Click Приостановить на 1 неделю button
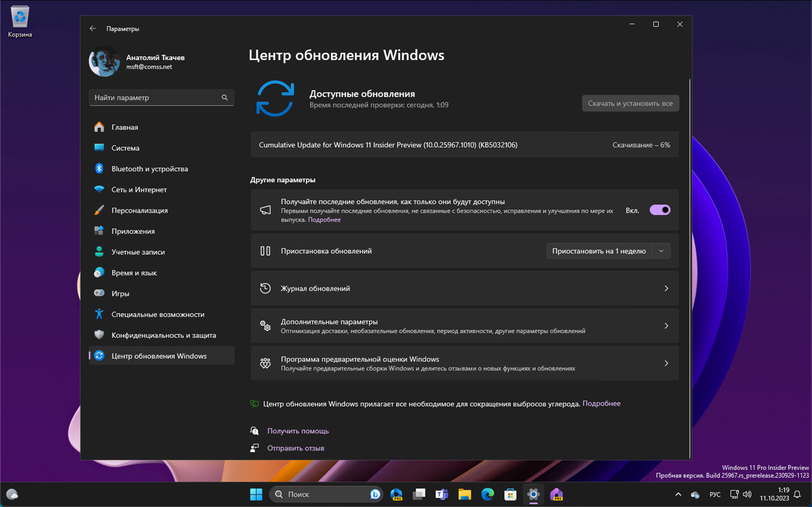The height and width of the screenshot is (507, 812). (599, 251)
